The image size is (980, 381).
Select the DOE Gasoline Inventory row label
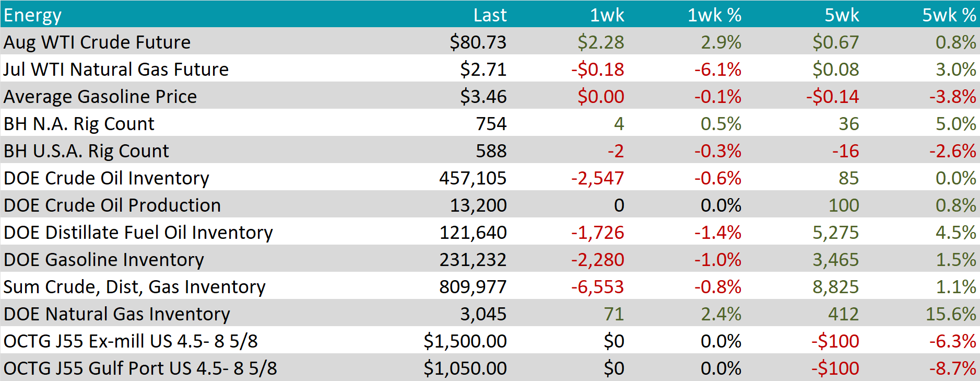click(x=104, y=260)
